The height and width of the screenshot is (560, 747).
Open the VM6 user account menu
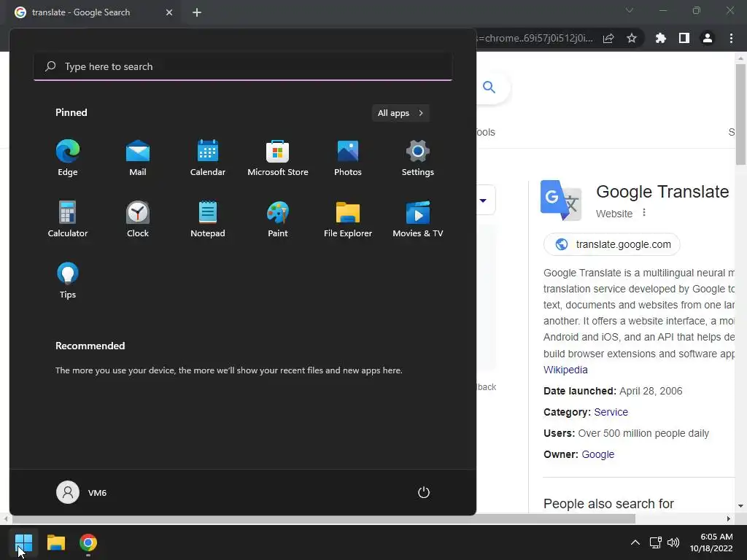[x=82, y=492]
